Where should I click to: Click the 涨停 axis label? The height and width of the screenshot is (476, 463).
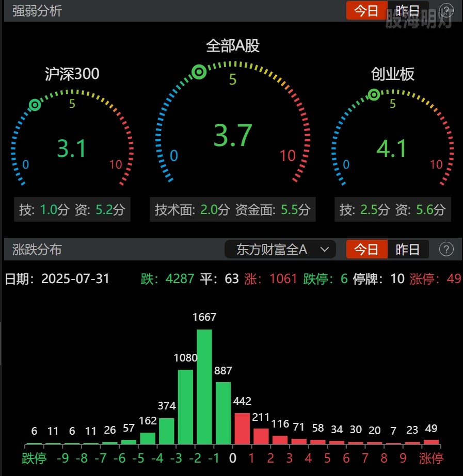431,458
